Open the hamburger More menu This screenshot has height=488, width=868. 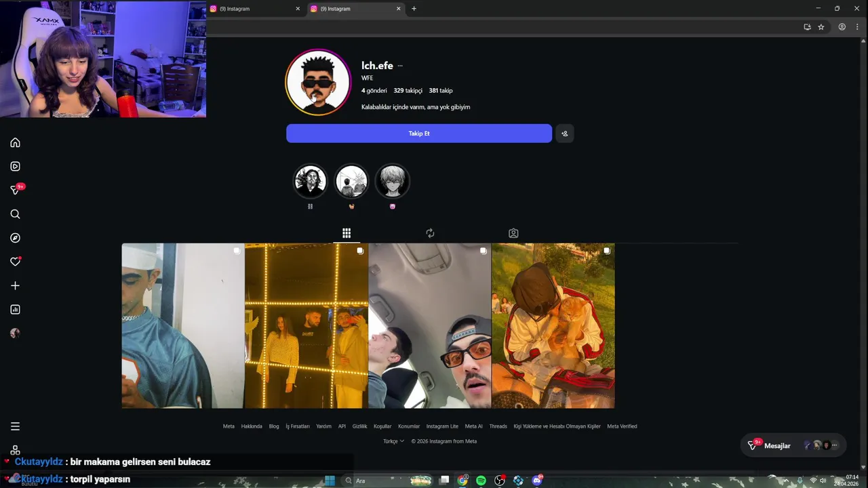coord(15,426)
